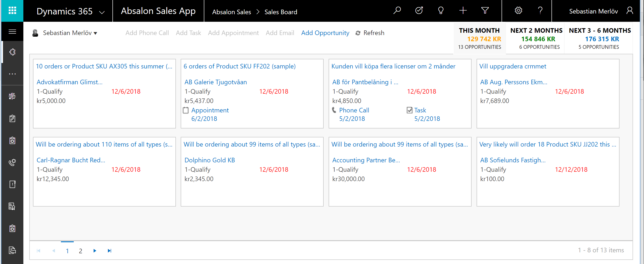Click the Refresh button label
The image size is (644, 264).
click(374, 33)
